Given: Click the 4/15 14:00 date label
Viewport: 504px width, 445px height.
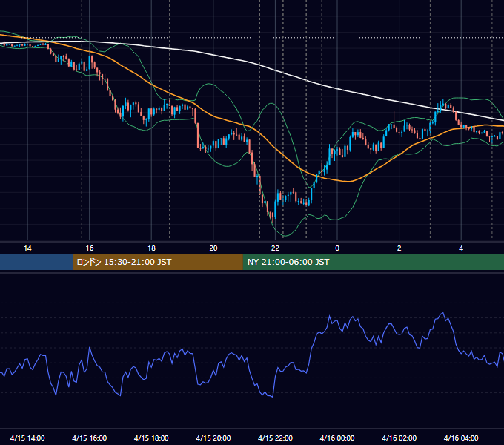Looking at the screenshot, I should point(27,438).
